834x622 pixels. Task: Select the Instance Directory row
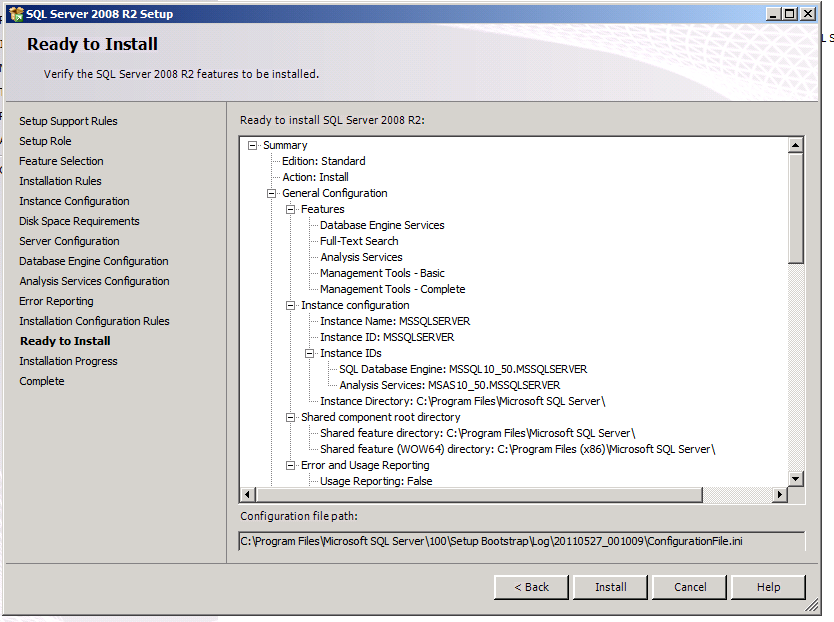pos(463,401)
